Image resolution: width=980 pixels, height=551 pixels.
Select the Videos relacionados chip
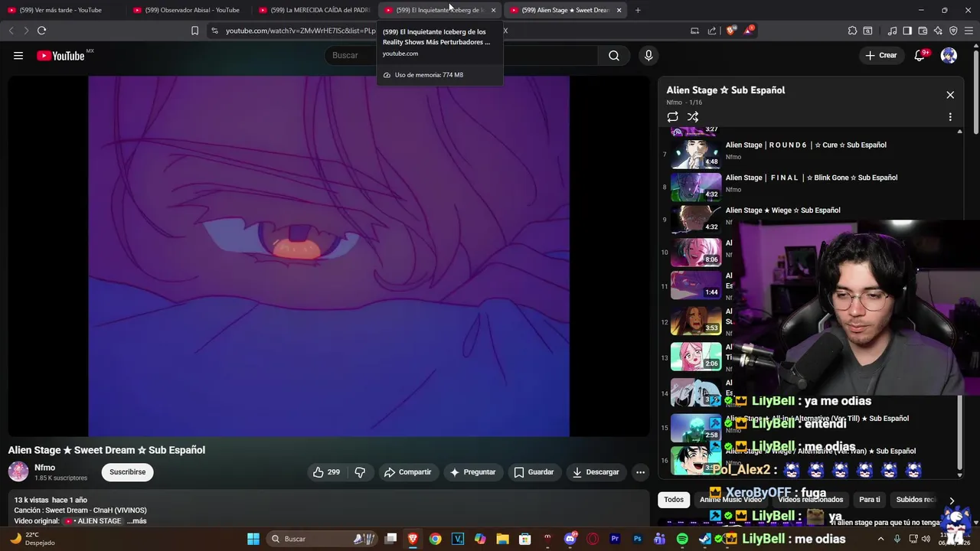[x=810, y=500]
